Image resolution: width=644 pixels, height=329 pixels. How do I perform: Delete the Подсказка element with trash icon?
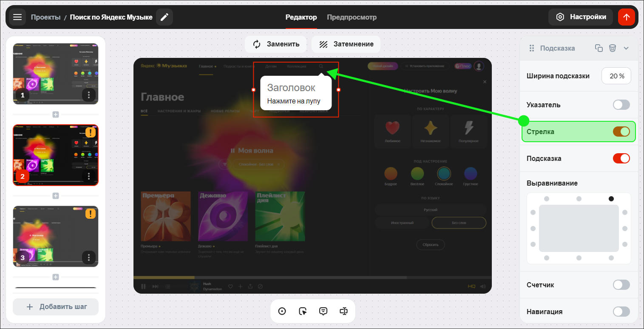click(x=613, y=48)
